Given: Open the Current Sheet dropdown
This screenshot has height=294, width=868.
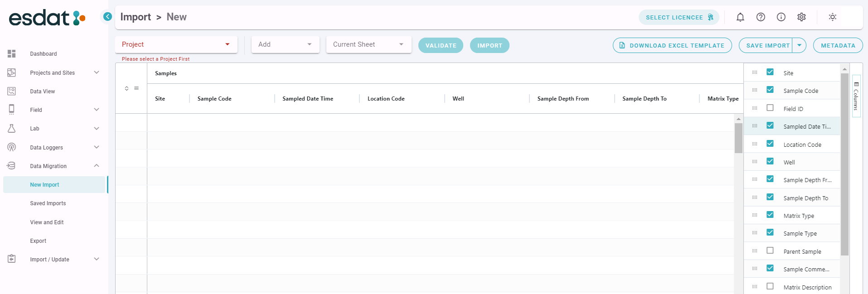Looking at the screenshot, I should pos(369,44).
